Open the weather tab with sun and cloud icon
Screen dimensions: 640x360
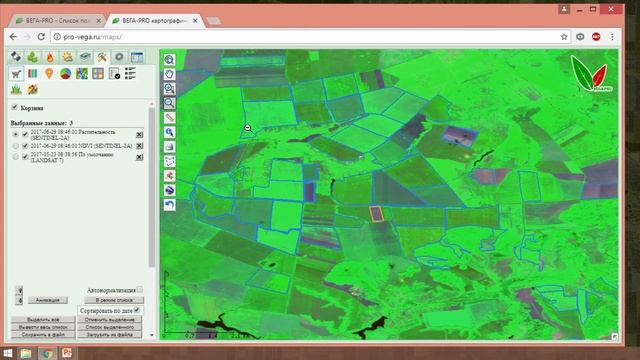(x=67, y=57)
